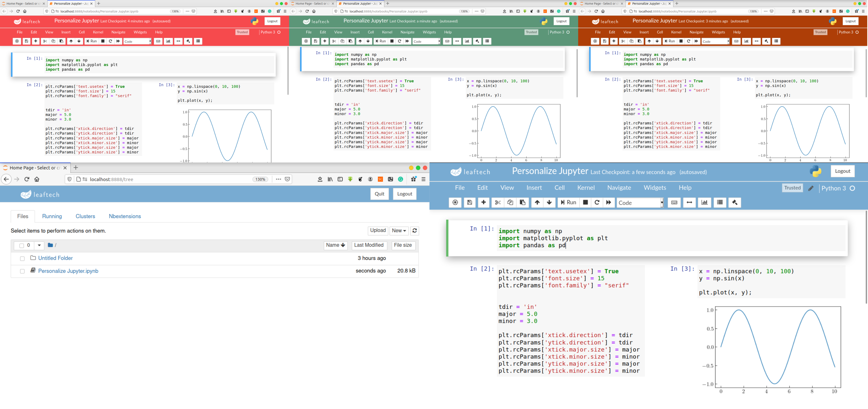Expand the selection caret next to the 0 count

click(39, 245)
